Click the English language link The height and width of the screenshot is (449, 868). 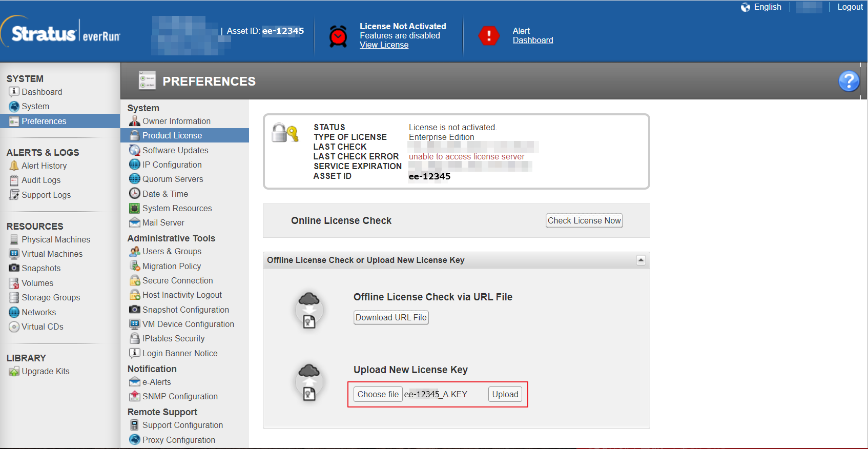(x=768, y=7)
